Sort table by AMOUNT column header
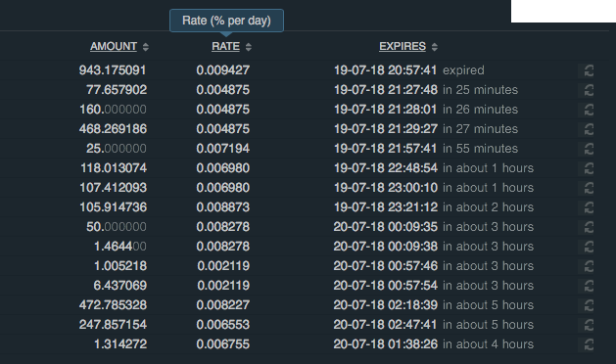This screenshot has width=616, height=364. pos(114,46)
